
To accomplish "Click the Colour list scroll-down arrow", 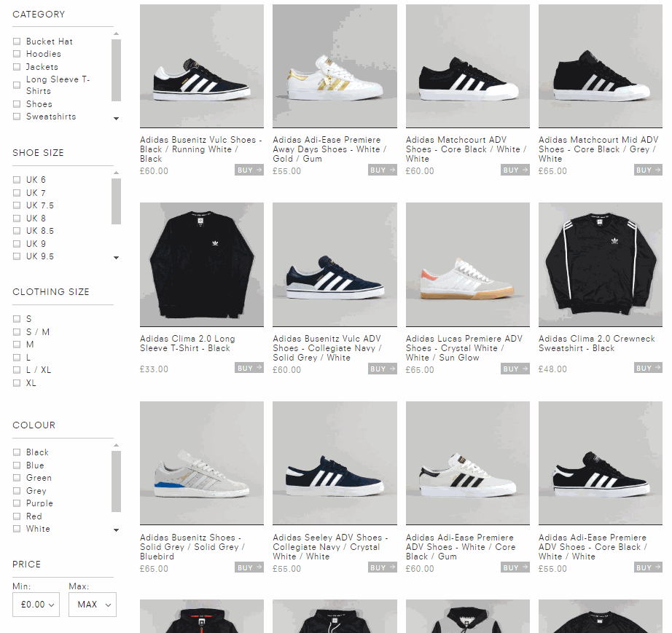I will 116,530.
